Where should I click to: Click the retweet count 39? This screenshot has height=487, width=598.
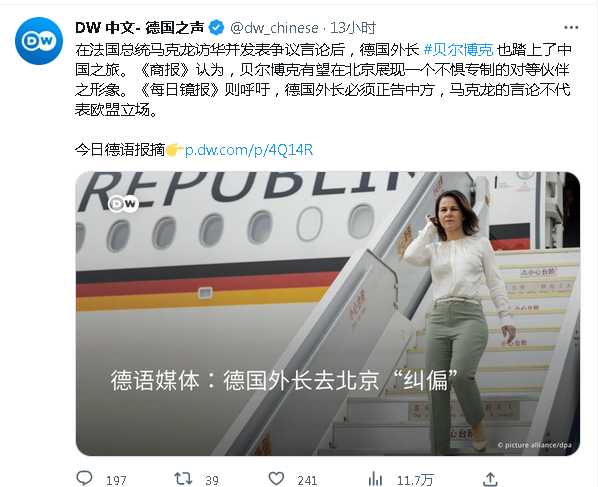pos(212,481)
